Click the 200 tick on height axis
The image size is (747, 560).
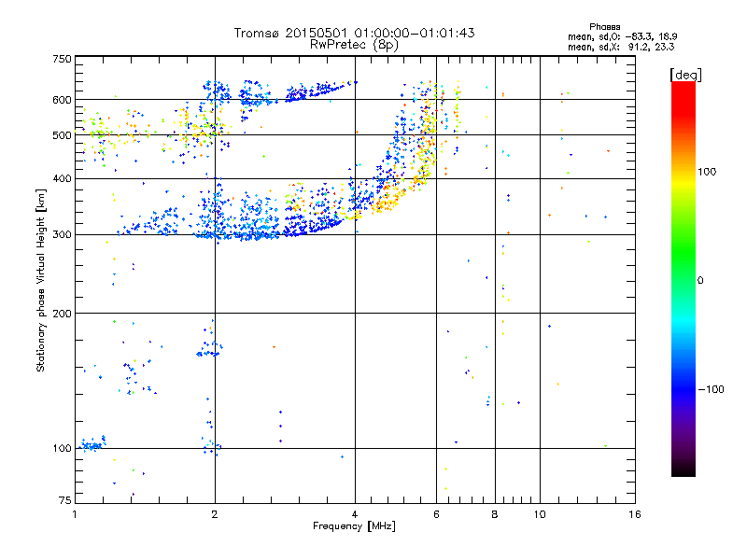(x=62, y=313)
